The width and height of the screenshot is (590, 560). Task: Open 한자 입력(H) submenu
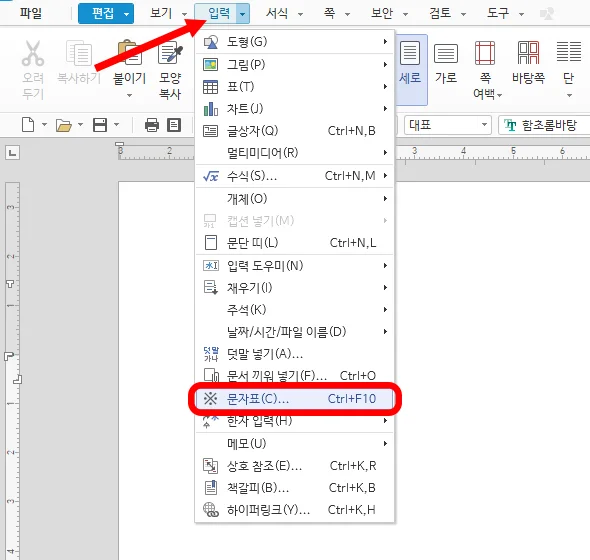(x=295, y=421)
